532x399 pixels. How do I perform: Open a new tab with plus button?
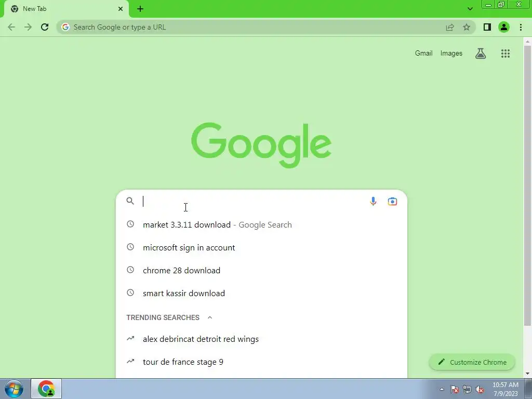click(140, 9)
